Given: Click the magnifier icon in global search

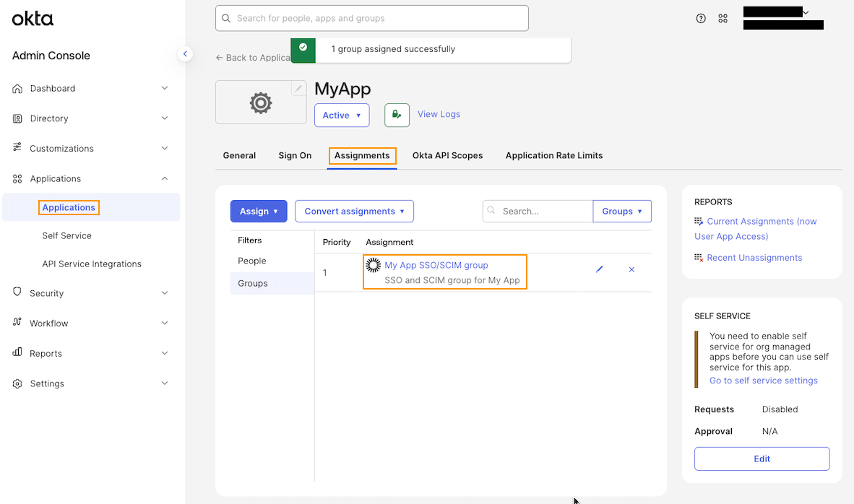Looking at the screenshot, I should click(x=225, y=18).
